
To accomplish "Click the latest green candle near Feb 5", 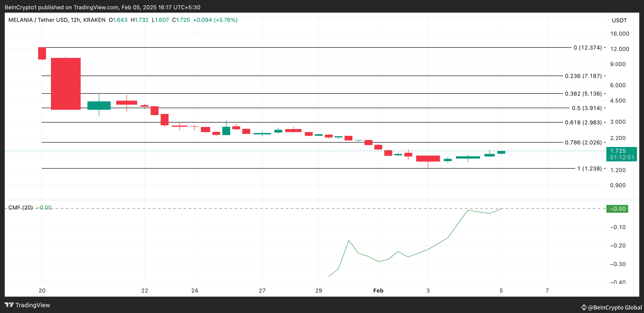I will click(501, 152).
